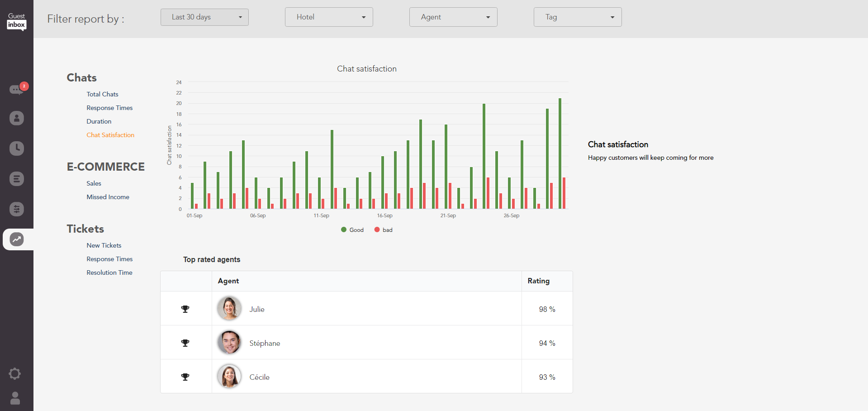Open the Hotel filter dropdown

pos(329,17)
